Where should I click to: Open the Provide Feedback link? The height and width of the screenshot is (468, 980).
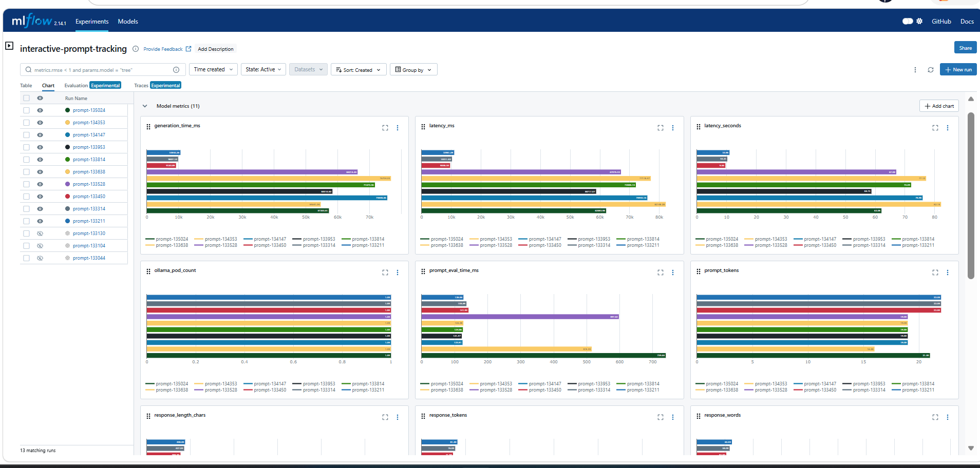pyautogui.click(x=167, y=49)
